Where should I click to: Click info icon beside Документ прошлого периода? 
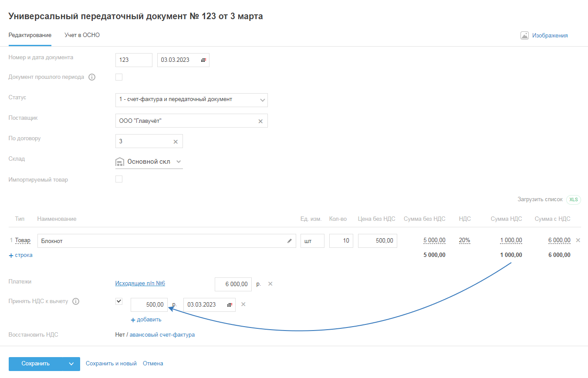coord(92,77)
